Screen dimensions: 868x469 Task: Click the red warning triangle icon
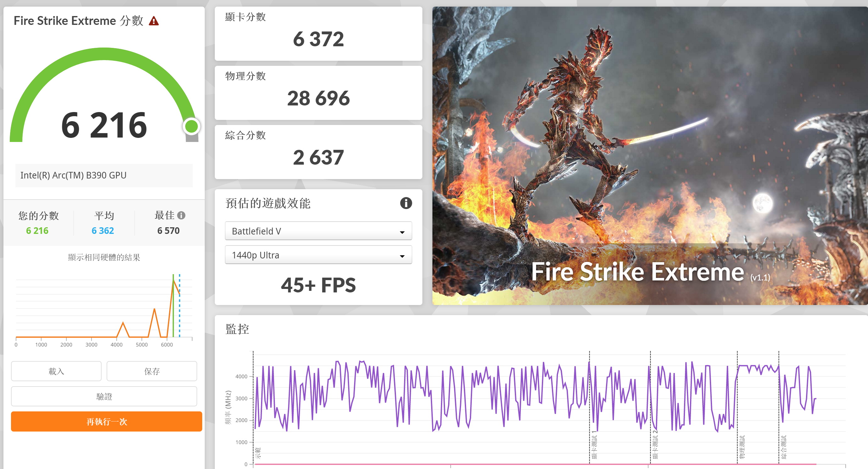point(154,21)
